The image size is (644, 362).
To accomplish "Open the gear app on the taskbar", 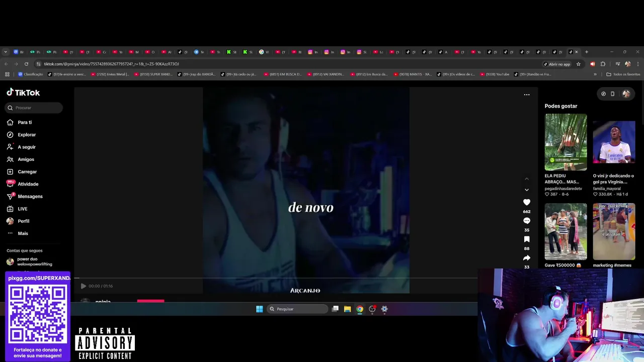I will 384,309.
